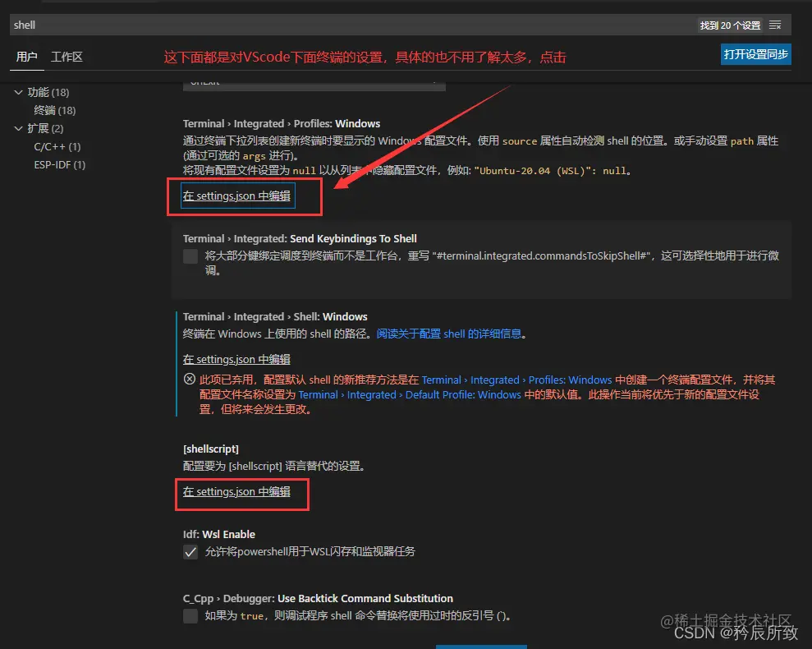Follow Default Profile: Windows setting link
Viewport: 812px width, 649px height.
(x=410, y=394)
